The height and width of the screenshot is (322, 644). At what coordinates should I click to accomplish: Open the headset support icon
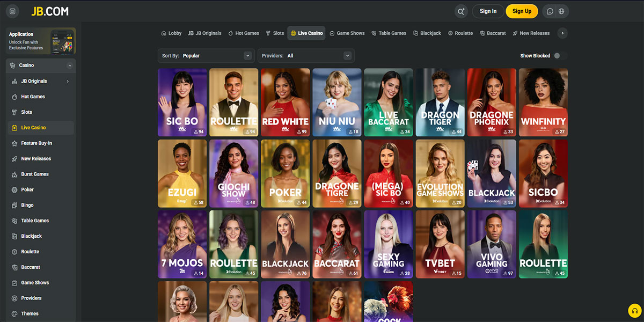(x=635, y=311)
